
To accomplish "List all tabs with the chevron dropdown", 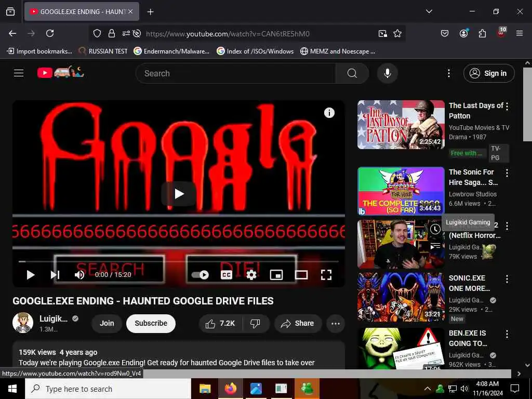I will (x=429, y=11).
